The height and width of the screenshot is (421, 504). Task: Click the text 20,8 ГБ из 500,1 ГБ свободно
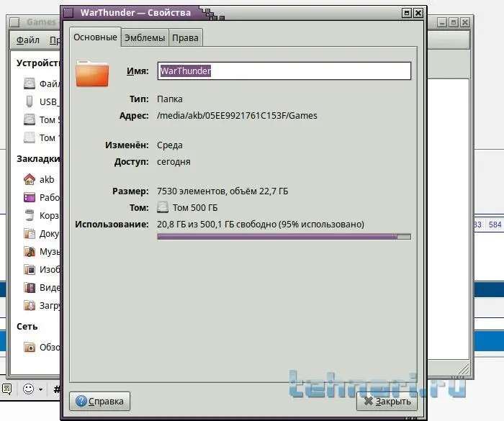[x=217, y=224]
